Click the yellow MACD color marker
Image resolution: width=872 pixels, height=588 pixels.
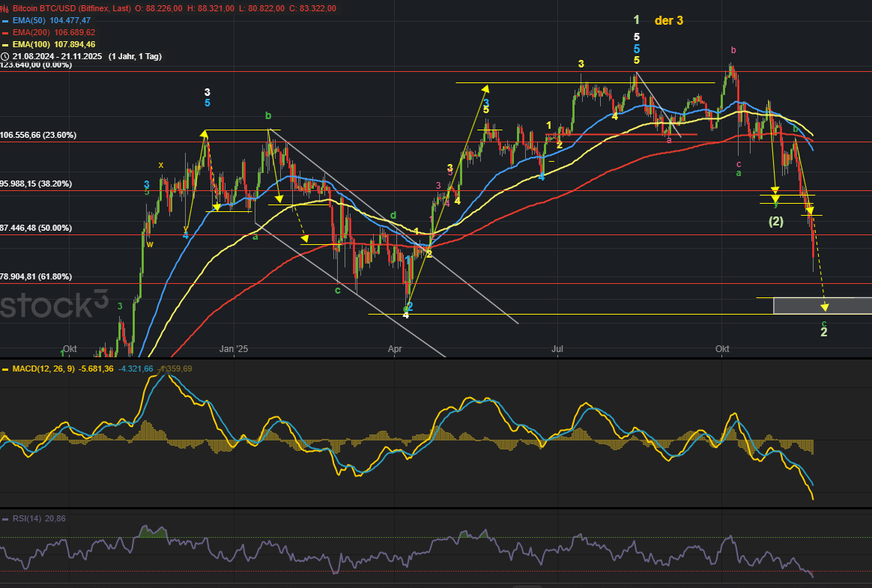(5, 369)
